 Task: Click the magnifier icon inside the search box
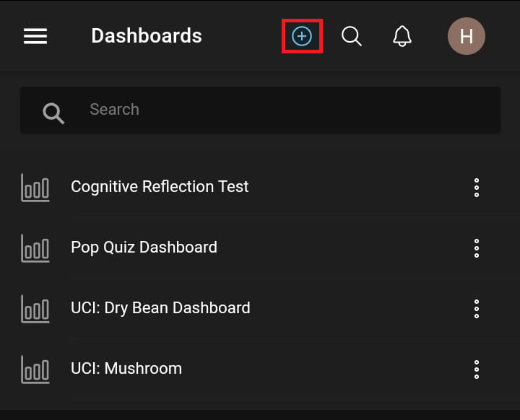click(x=53, y=112)
